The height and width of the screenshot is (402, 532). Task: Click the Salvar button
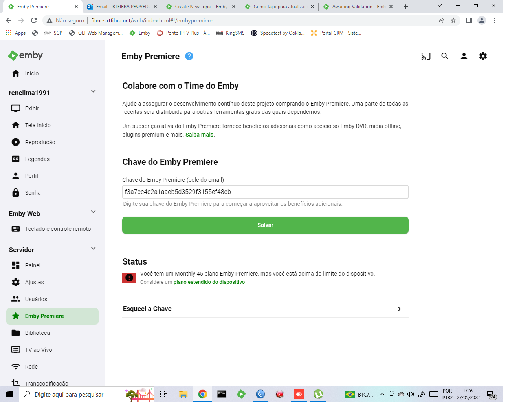265,225
